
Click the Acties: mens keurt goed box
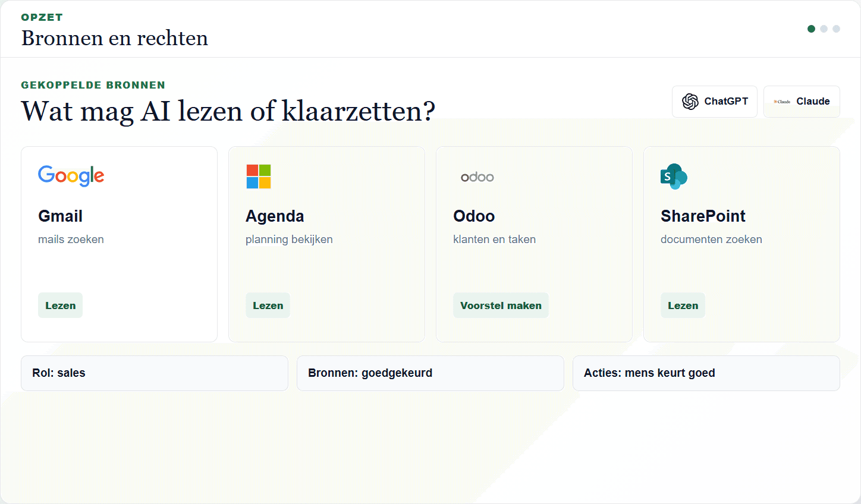click(706, 373)
